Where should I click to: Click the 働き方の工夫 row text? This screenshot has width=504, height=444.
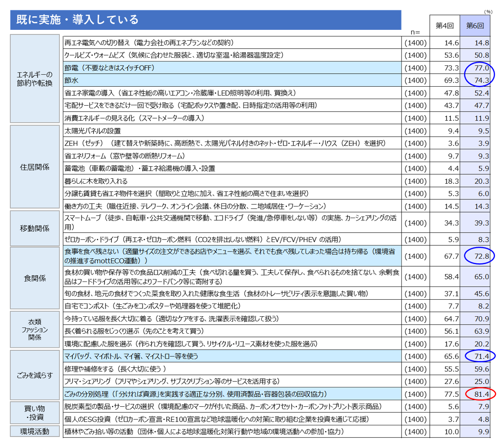[195, 206]
